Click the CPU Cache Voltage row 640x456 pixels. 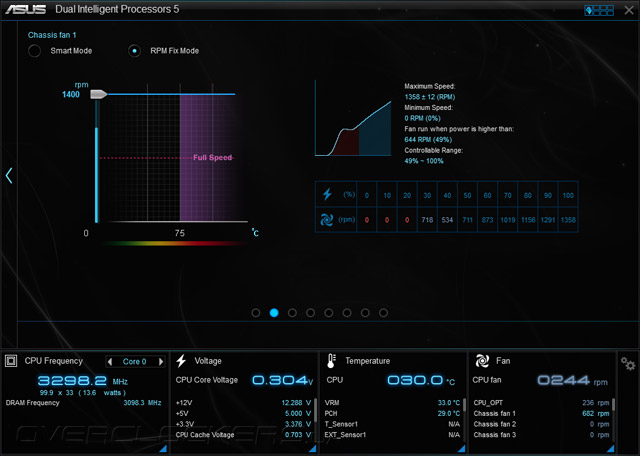point(243,435)
